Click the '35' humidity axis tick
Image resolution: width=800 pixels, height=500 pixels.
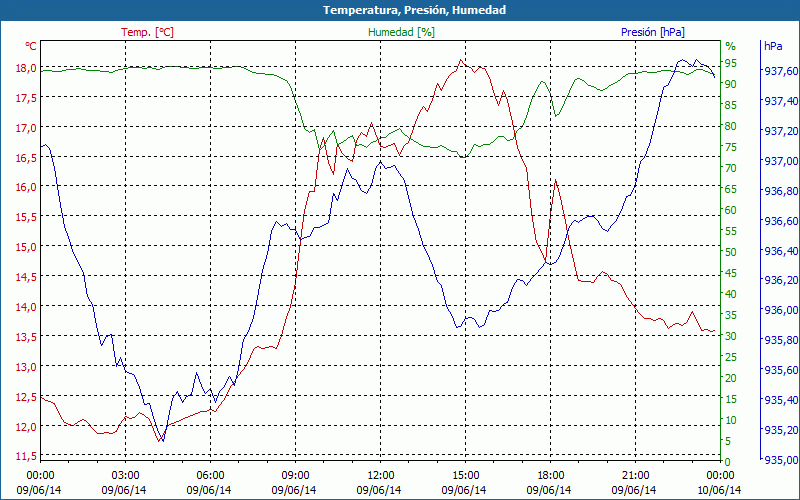point(731,315)
